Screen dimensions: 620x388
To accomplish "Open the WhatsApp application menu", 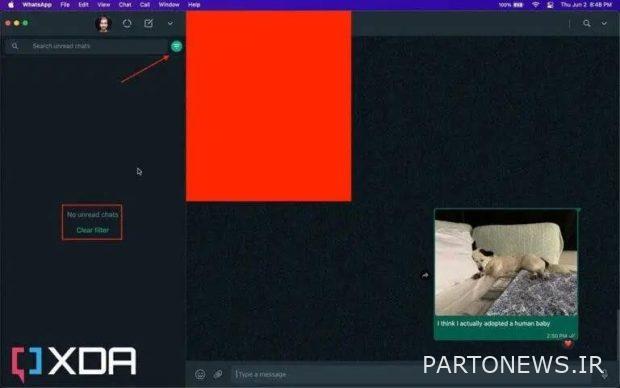I will [37, 5].
